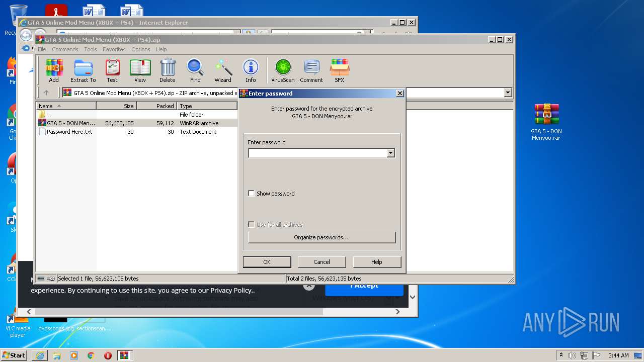Click WinRAR taskbar button
Image resolution: width=644 pixels, height=362 pixels.
(124, 355)
